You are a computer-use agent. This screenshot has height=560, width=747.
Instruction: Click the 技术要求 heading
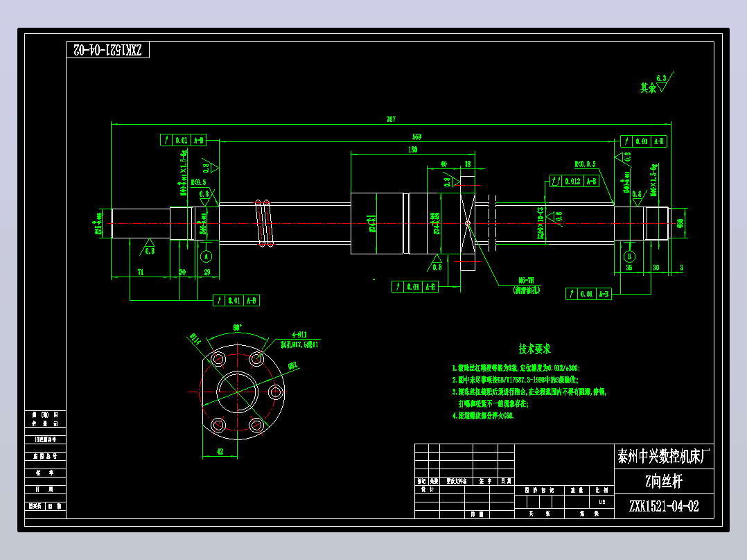pos(534,349)
